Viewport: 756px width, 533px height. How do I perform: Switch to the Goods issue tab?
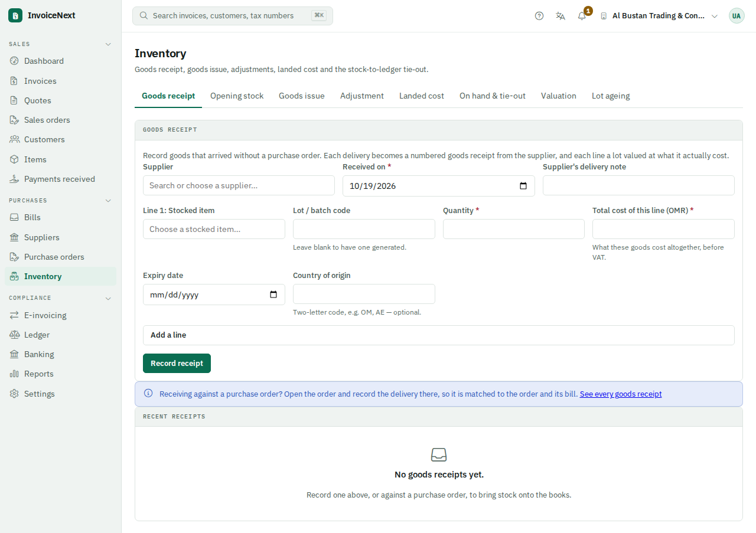point(302,96)
